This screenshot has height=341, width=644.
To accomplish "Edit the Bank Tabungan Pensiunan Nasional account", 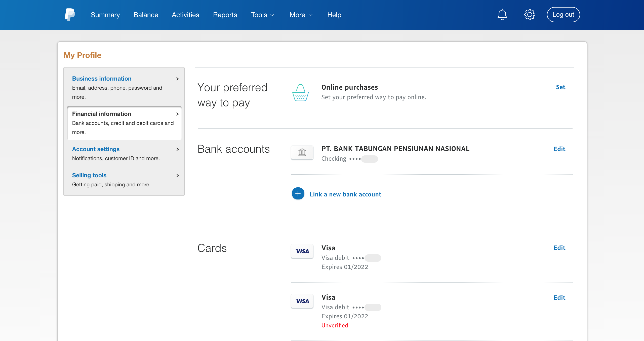I will (x=559, y=149).
